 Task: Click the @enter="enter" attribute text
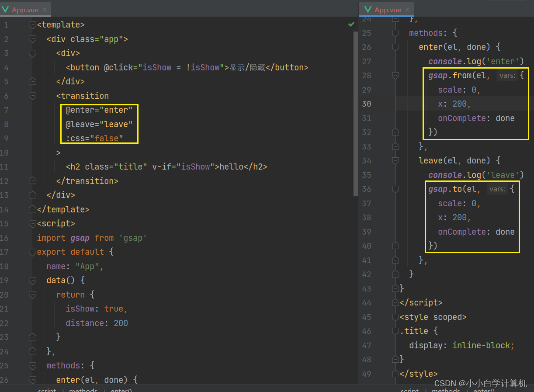tap(99, 110)
